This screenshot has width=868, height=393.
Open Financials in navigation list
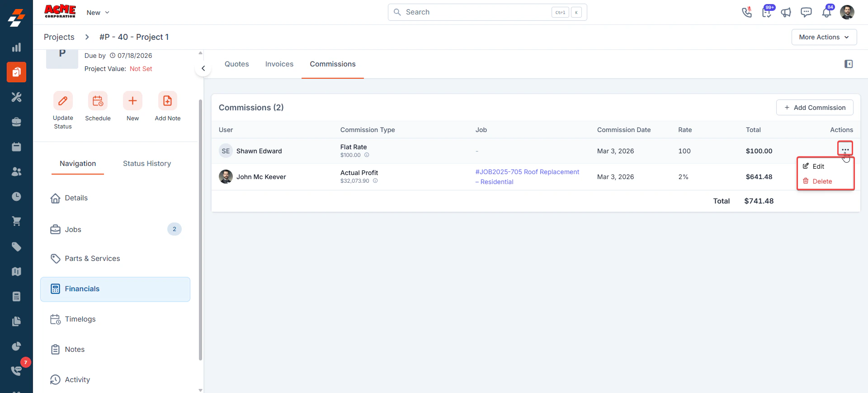point(115,289)
